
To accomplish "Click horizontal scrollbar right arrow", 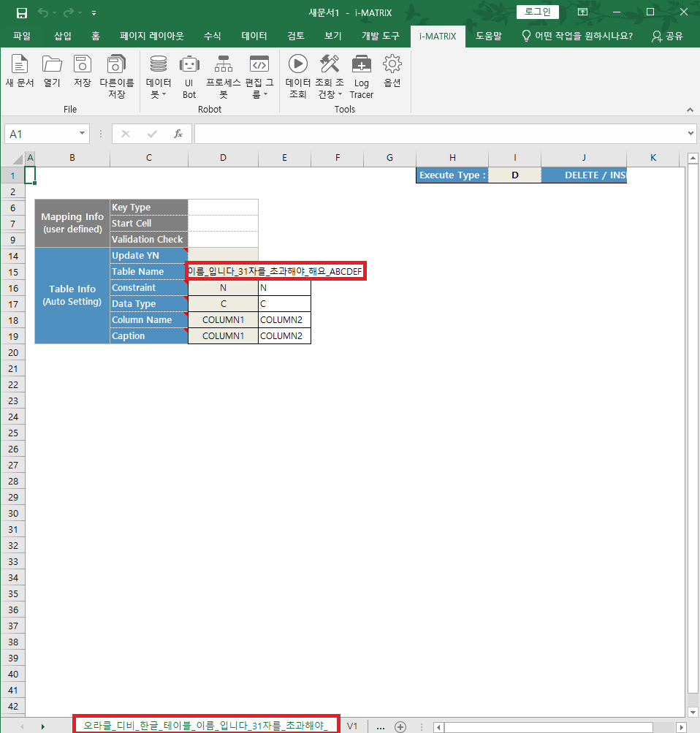I will coord(681,727).
